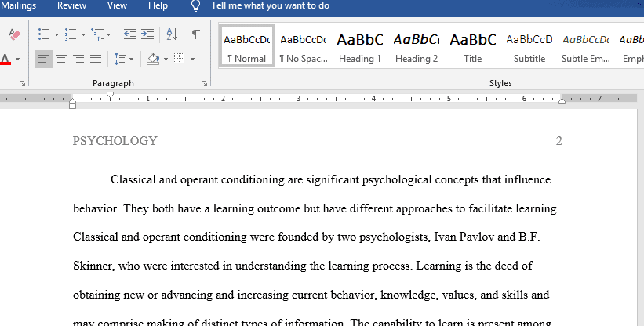The image size is (644, 326).
Task: Click the first line indent marker on ruler
Action: [110, 96]
